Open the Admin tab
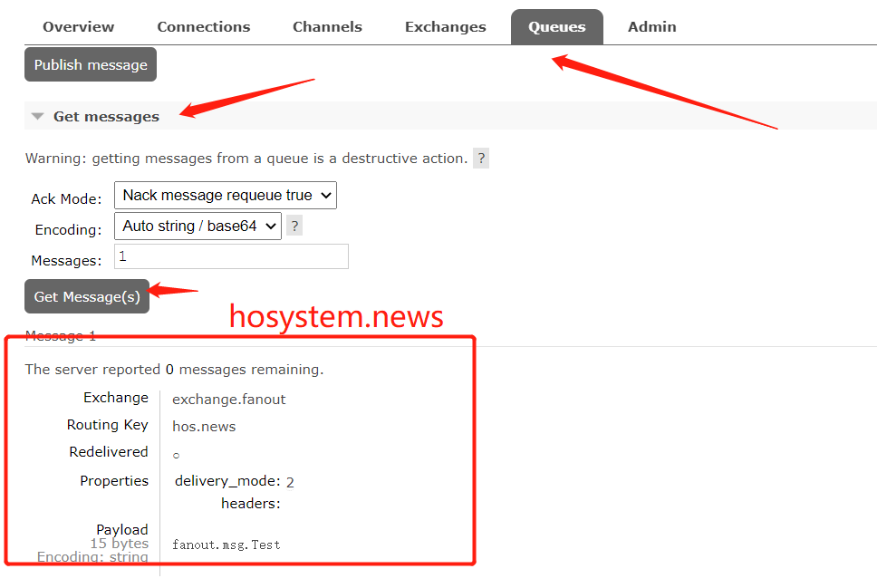Image resolution: width=877 pixels, height=588 pixels. point(652,27)
